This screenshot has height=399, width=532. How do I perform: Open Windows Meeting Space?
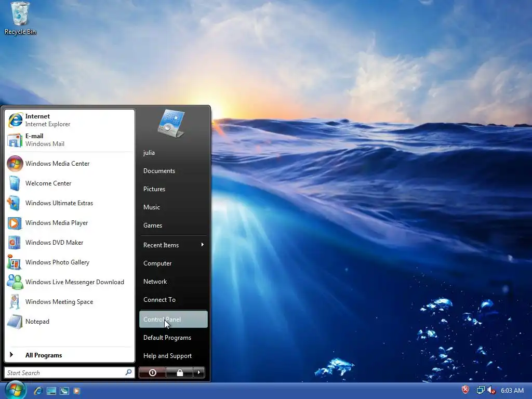pyautogui.click(x=70, y=302)
